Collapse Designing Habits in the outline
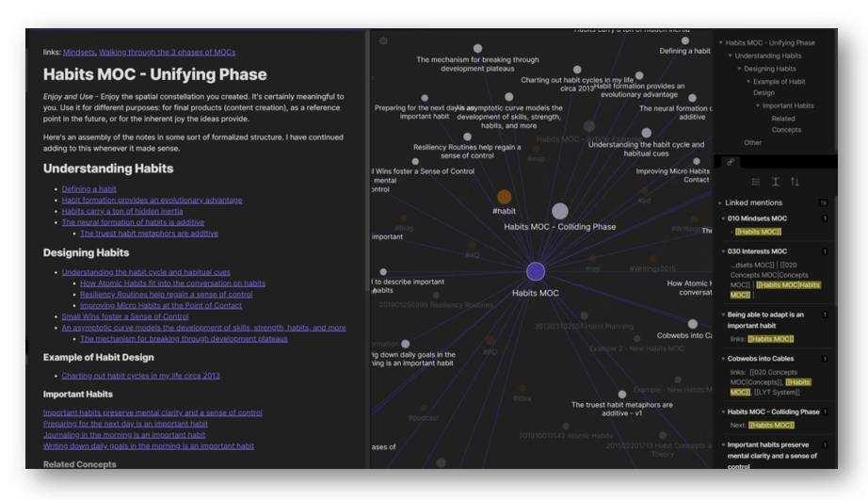 pos(739,69)
